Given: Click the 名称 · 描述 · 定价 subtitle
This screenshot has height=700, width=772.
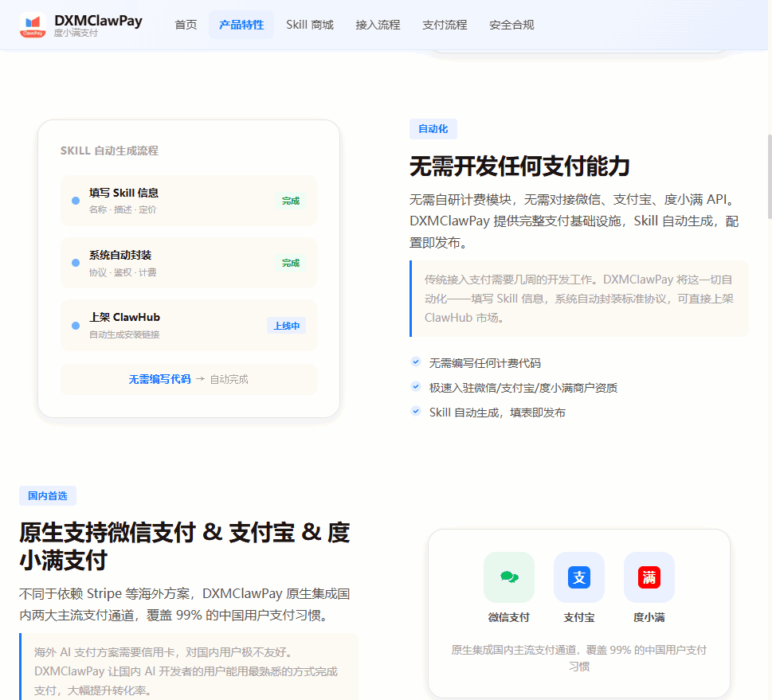Looking at the screenshot, I should point(123,209).
